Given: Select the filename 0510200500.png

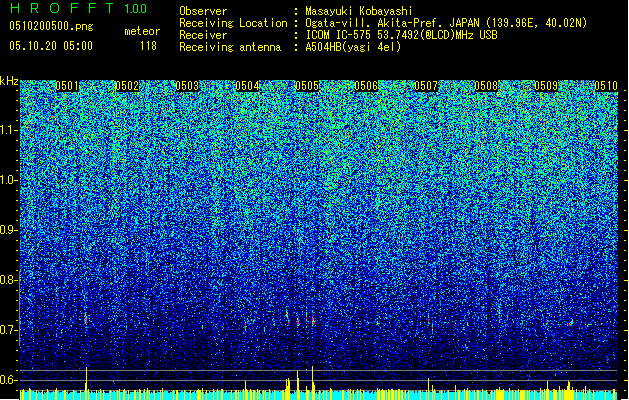Looking at the screenshot, I should point(51,26).
